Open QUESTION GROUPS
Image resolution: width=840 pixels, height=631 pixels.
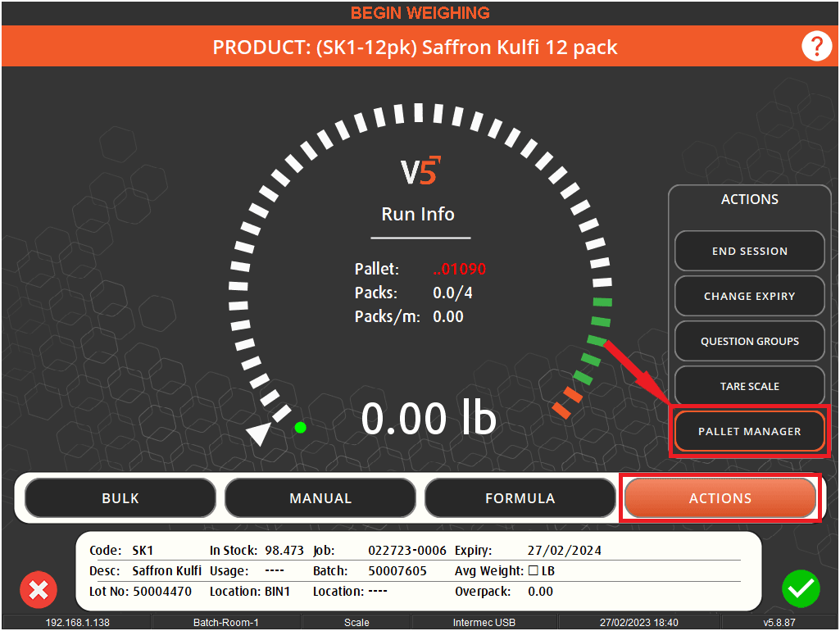pyautogui.click(x=749, y=341)
